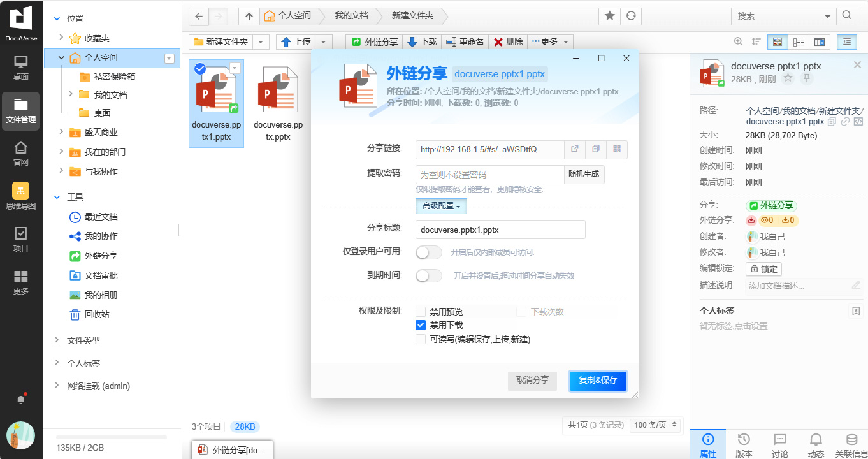
Task: Open the Mind Map (思维导图) sidebar icon
Action: point(21,196)
